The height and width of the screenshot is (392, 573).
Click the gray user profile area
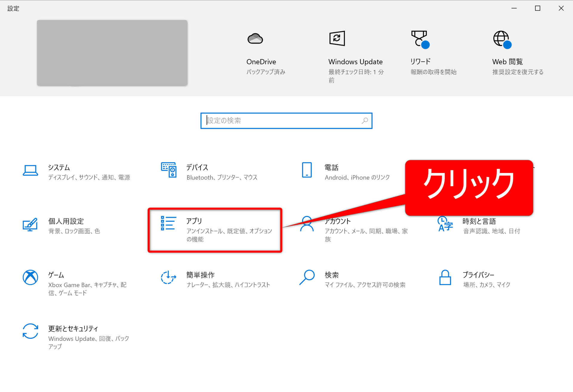pos(112,53)
